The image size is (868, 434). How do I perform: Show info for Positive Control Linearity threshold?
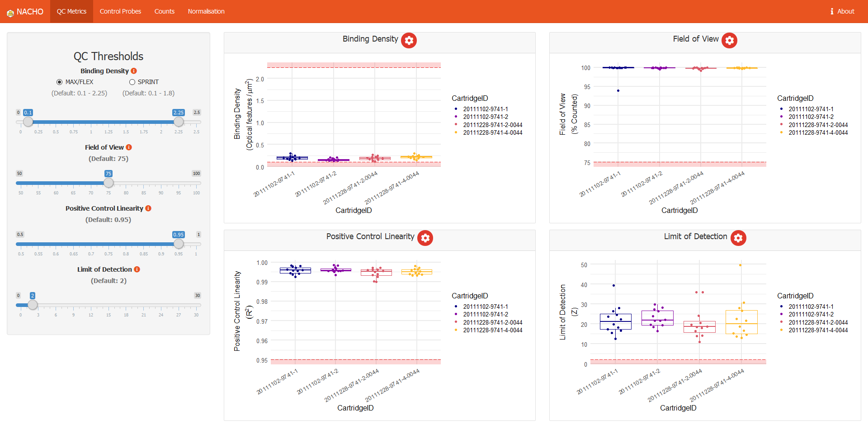(x=148, y=208)
